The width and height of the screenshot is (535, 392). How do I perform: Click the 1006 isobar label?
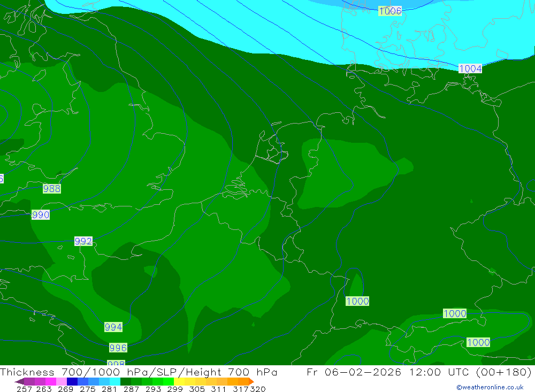(x=390, y=11)
